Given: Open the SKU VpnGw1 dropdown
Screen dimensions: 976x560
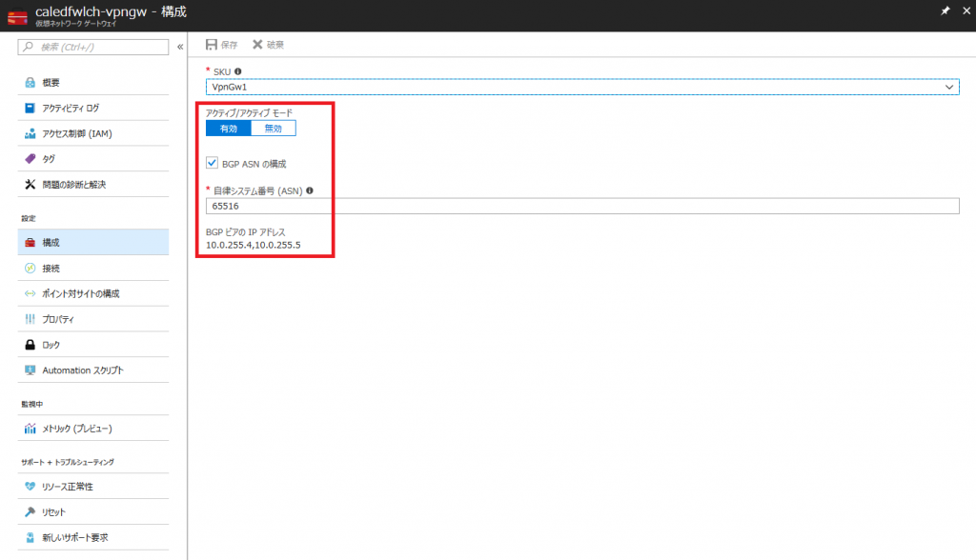Looking at the screenshot, I should 582,87.
